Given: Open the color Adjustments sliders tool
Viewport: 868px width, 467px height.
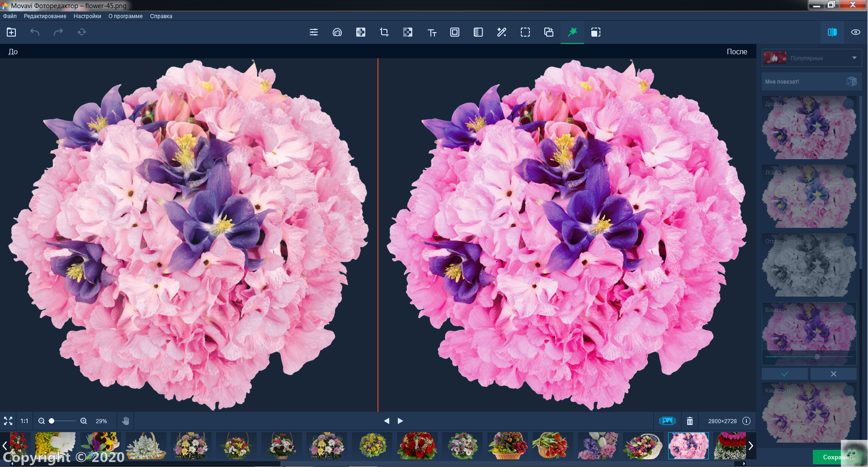Looking at the screenshot, I should pos(314,32).
